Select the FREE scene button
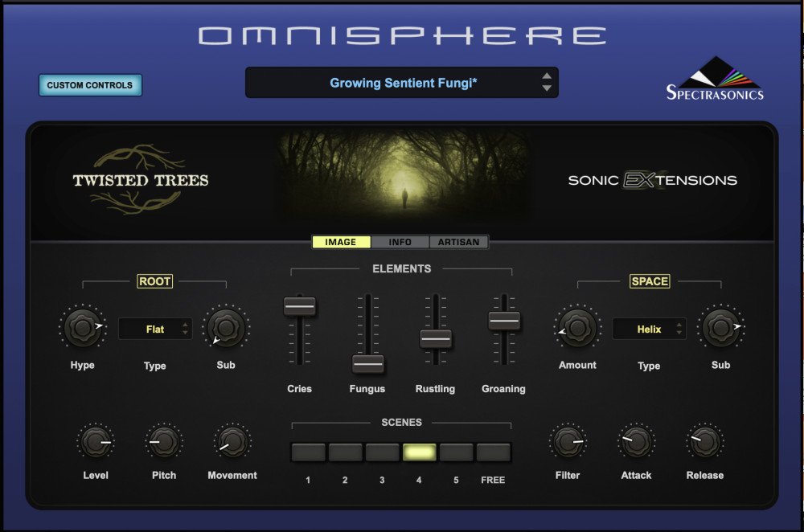 pos(494,452)
